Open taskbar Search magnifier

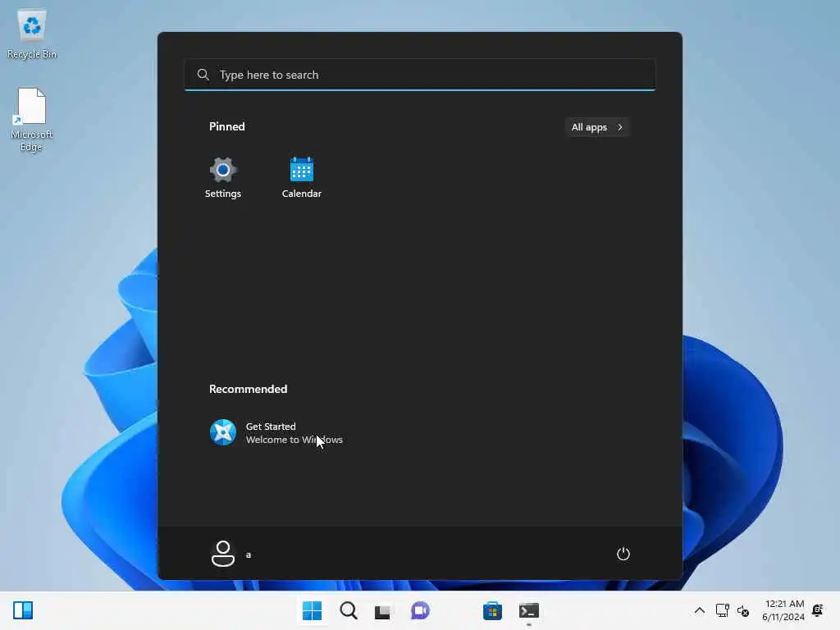coord(349,610)
